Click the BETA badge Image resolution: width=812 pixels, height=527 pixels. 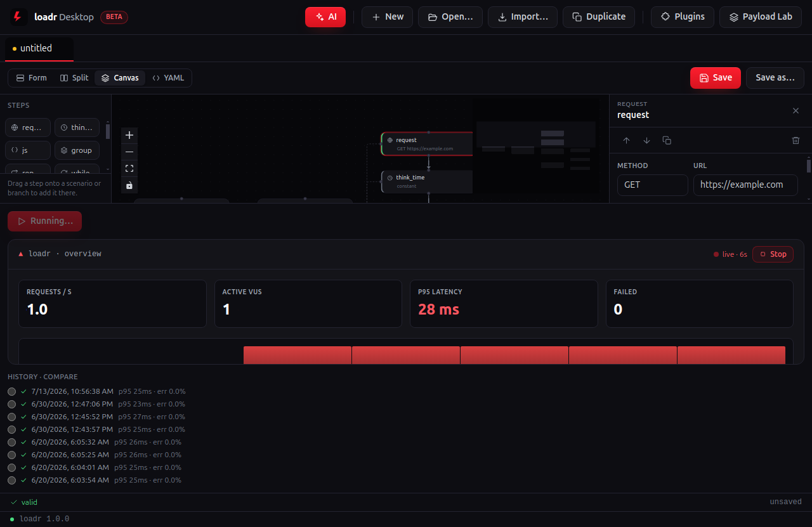tap(114, 17)
